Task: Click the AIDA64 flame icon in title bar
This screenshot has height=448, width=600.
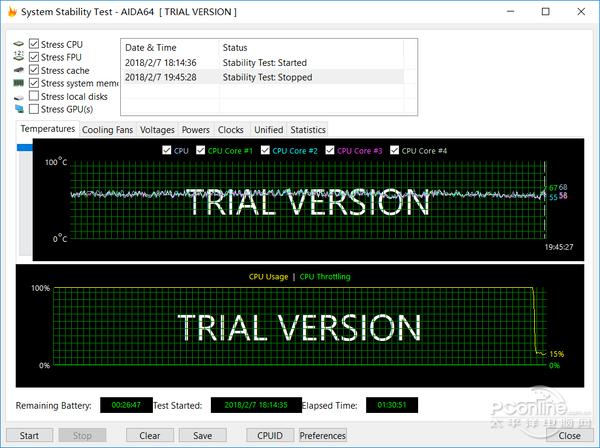Action: coord(11,12)
